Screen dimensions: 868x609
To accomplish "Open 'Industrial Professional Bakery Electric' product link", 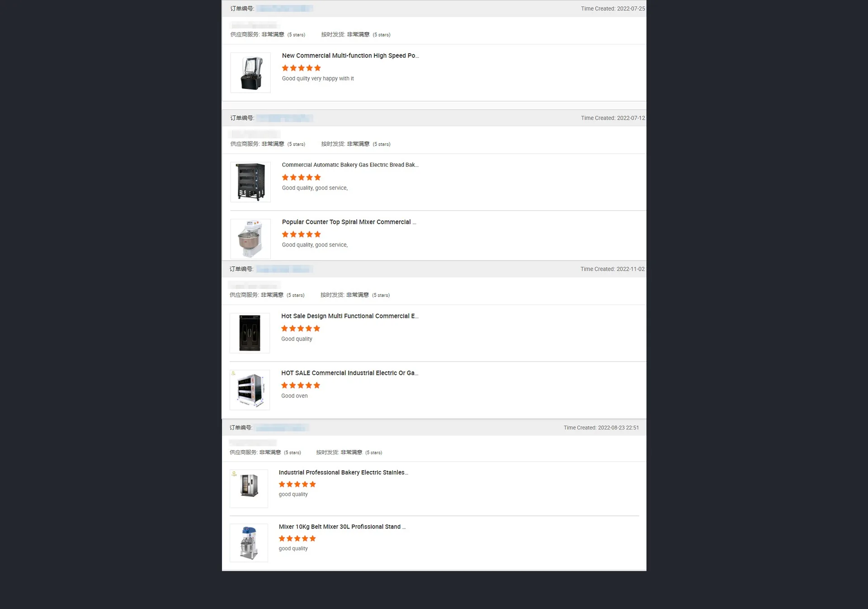I will pos(344,472).
